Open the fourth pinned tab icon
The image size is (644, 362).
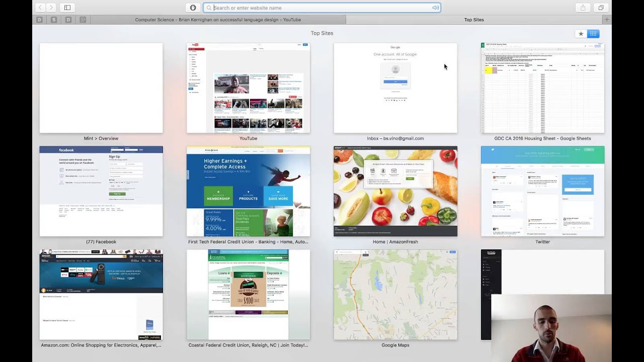click(83, 20)
